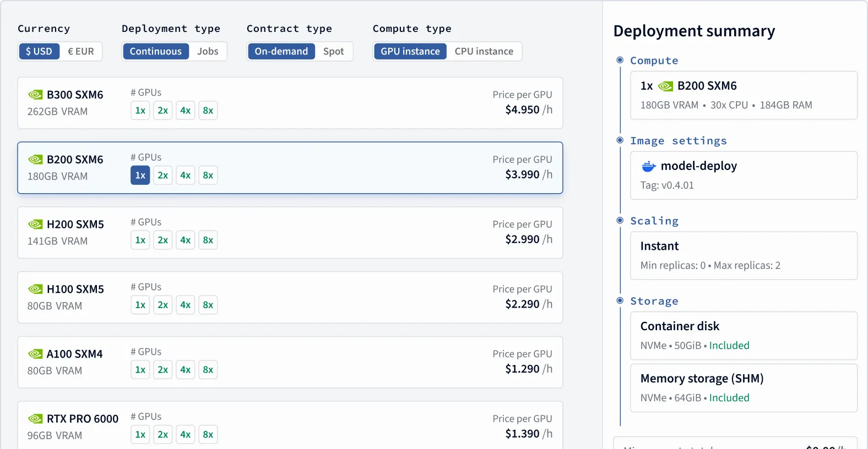Screen dimensions: 868x449
Task: Open Image settings section heading
Action: click(x=679, y=141)
